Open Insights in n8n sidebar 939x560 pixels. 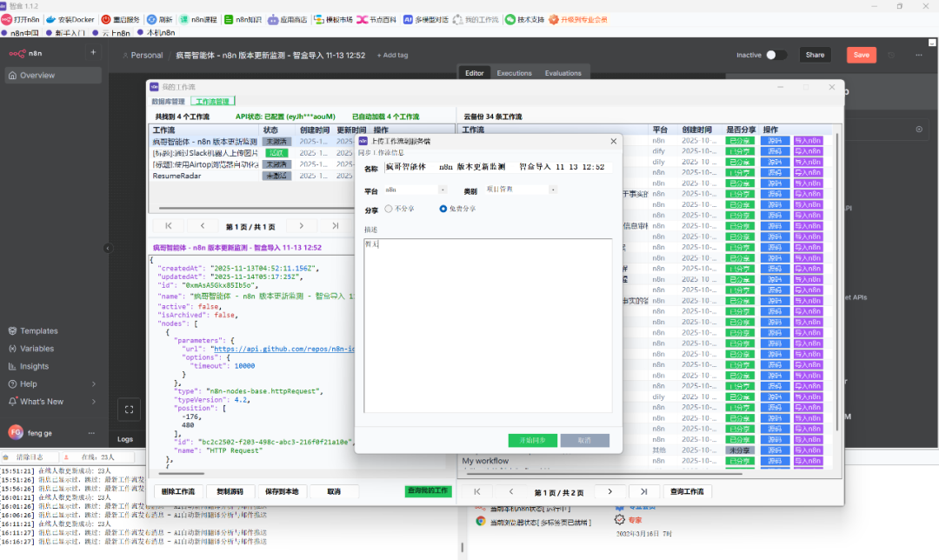point(34,366)
